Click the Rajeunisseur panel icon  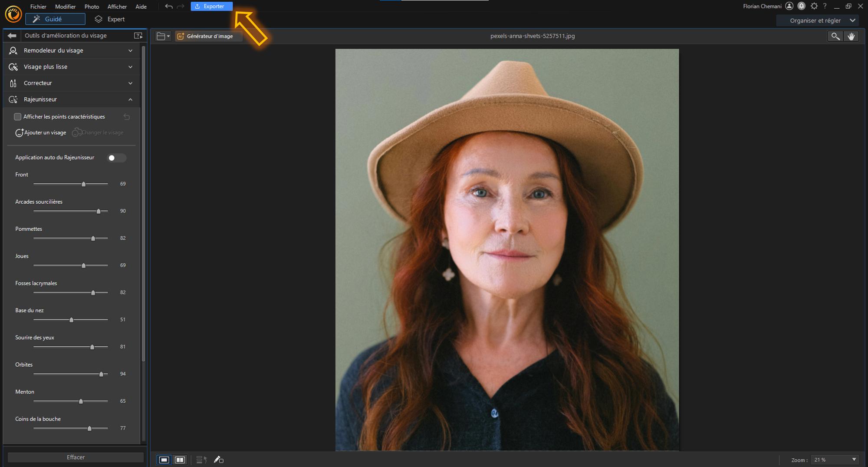click(x=13, y=99)
